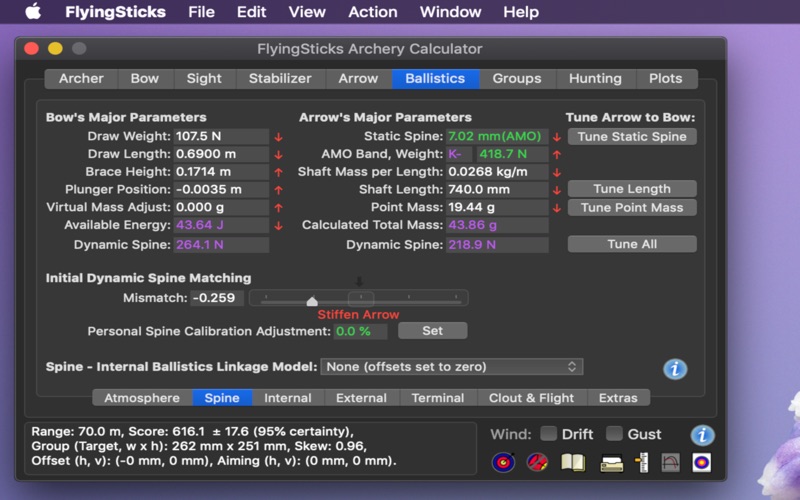Open the book icon in bottom toolbar
The width and height of the screenshot is (800, 500).
coord(573,463)
